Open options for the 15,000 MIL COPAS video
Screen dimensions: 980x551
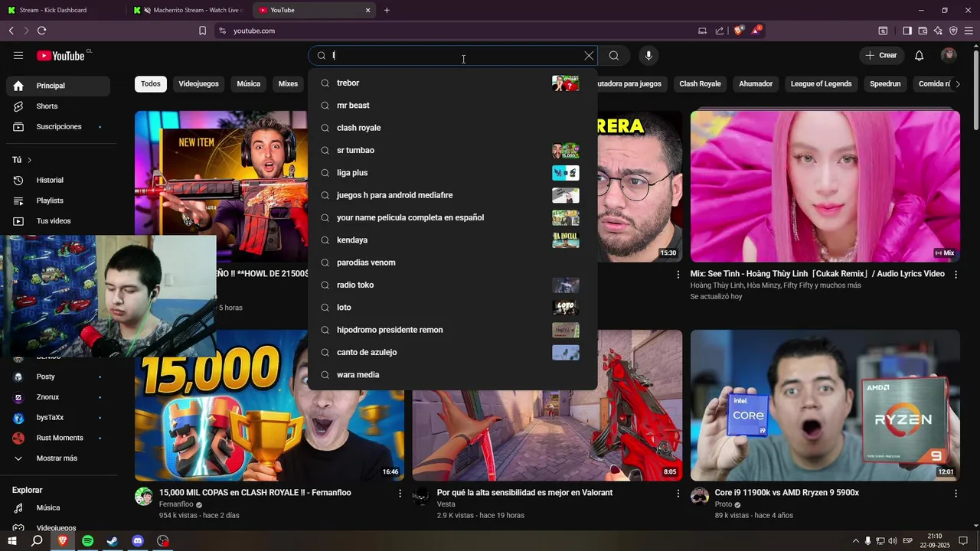[x=400, y=494]
